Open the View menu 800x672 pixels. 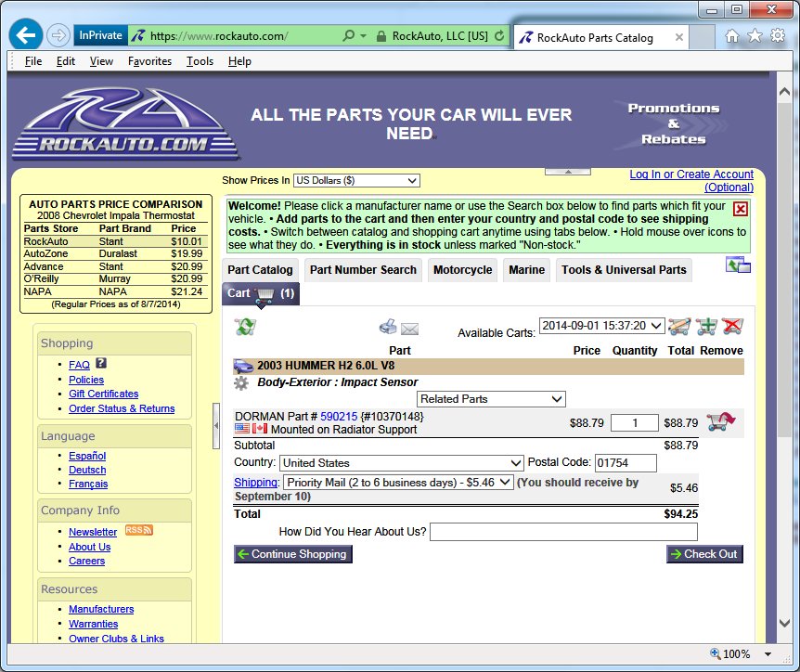tap(101, 61)
